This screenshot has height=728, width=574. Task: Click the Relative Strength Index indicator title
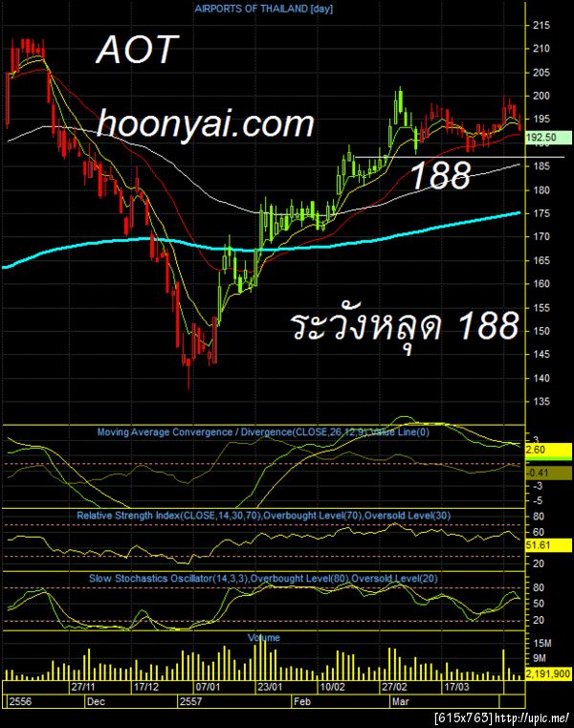(263, 516)
